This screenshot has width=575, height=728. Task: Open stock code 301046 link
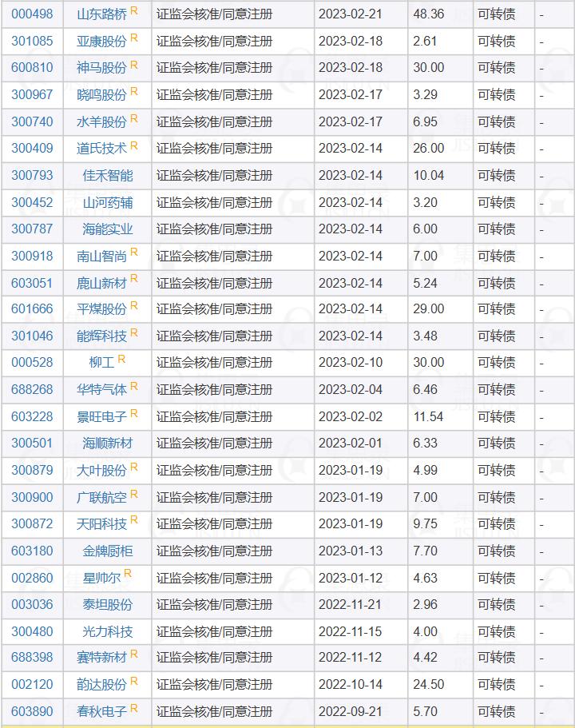click(32, 336)
